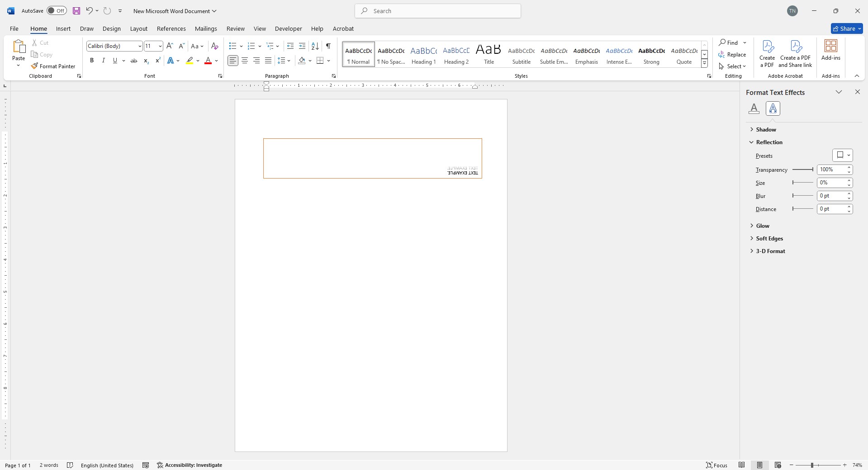Select Center alignment
This screenshot has width=868, height=470.
tap(245, 61)
